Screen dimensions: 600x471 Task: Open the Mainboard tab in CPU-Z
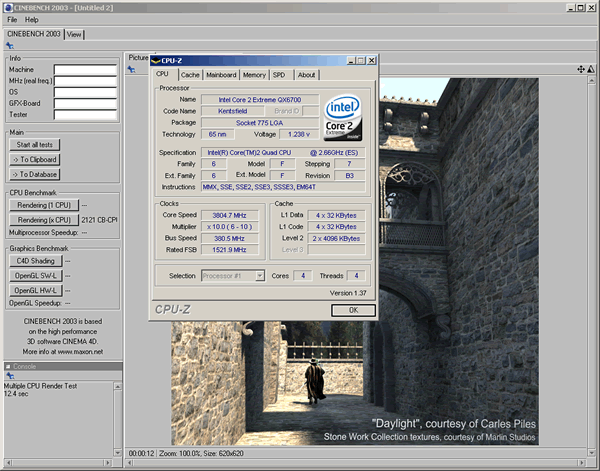pyautogui.click(x=221, y=75)
